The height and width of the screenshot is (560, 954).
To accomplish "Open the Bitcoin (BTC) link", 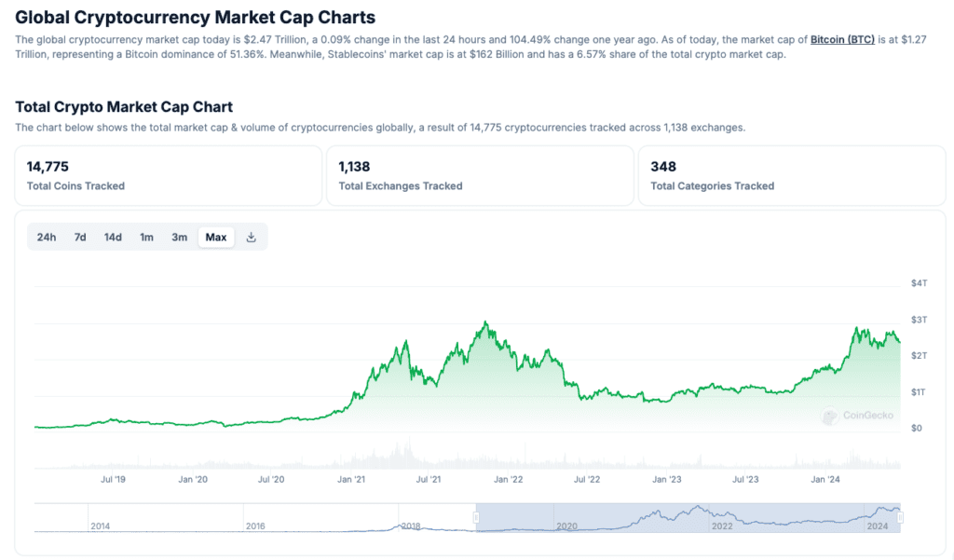I will [842, 40].
